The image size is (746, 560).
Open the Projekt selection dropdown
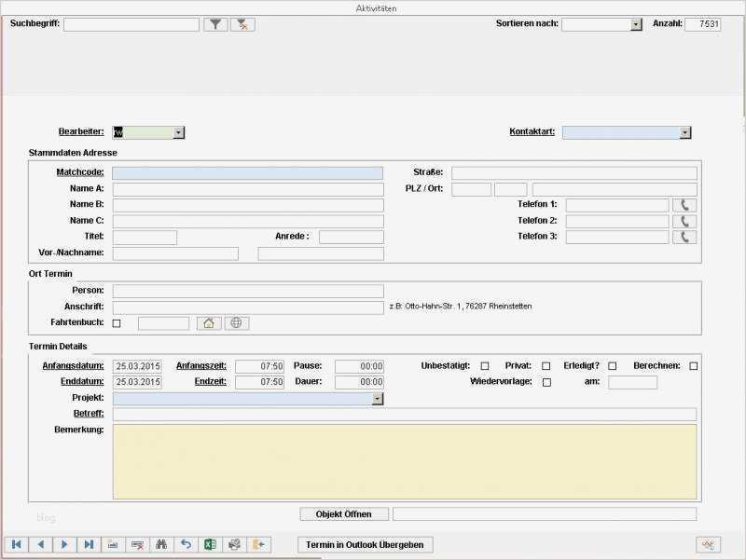[x=377, y=398]
